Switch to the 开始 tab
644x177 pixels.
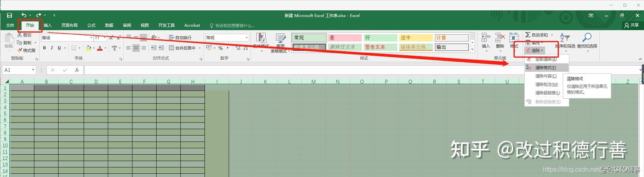click(x=30, y=25)
